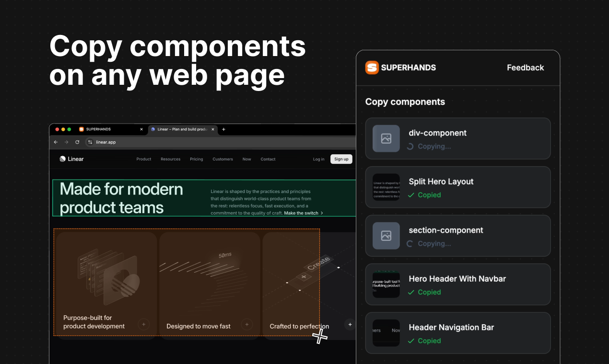Click the Designed to move fast caption
Viewport: 609px width, 364px height.
coord(199,326)
